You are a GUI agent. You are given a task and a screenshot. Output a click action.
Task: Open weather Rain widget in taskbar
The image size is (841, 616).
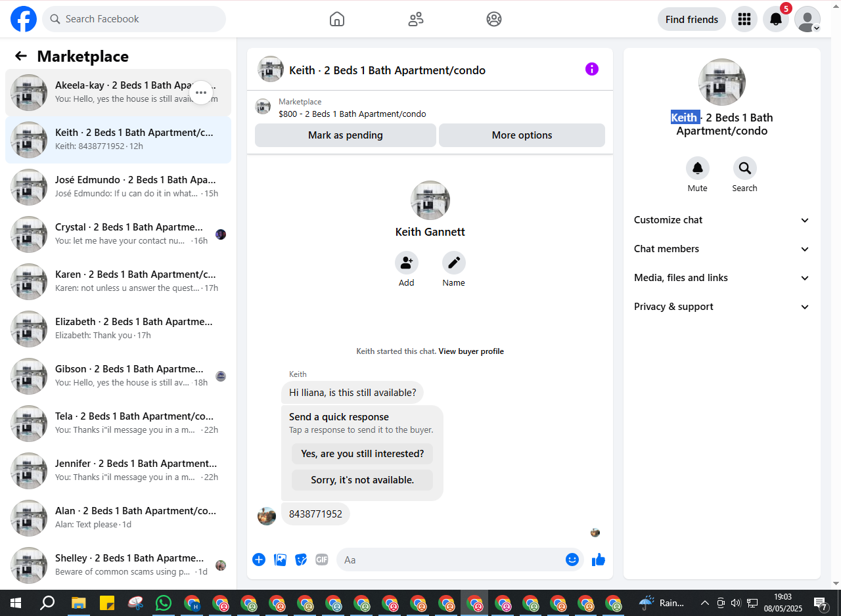pos(662,603)
